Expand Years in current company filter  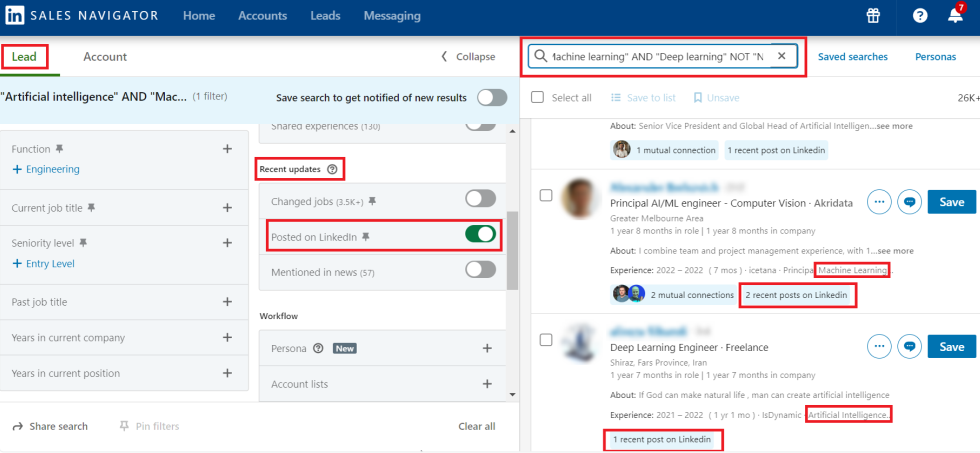[x=227, y=337]
